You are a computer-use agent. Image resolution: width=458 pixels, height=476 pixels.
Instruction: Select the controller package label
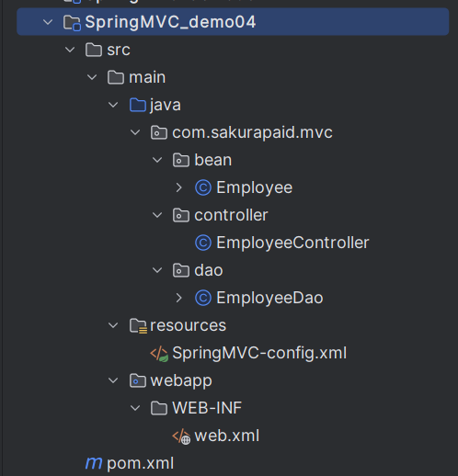pos(231,215)
